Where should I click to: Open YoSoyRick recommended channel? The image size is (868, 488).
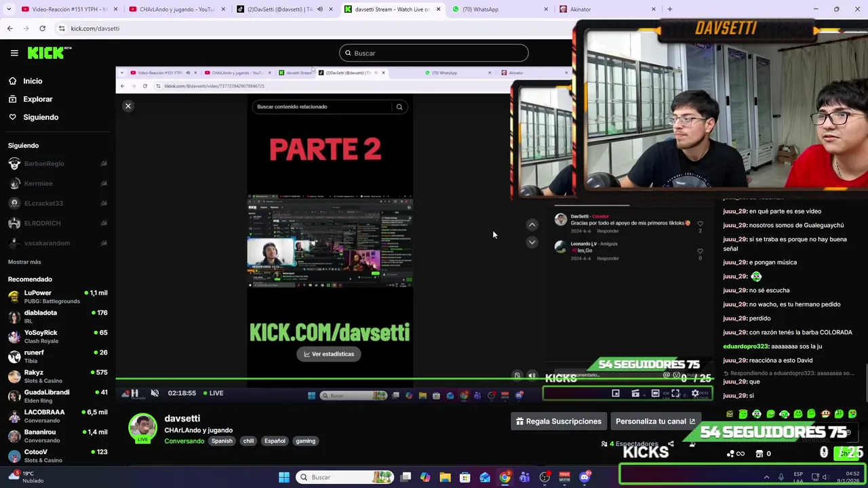(x=58, y=336)
